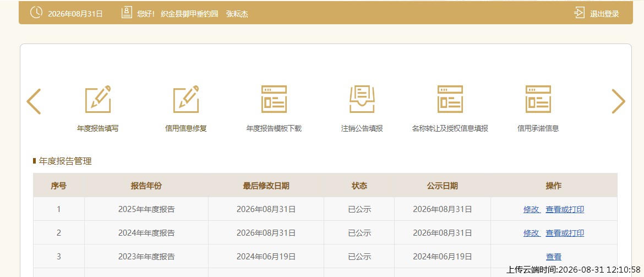This screenshot has width=644, height=277.
Task: Click the logout door icon
Action: pyautogui.click(x=579, y=13)
